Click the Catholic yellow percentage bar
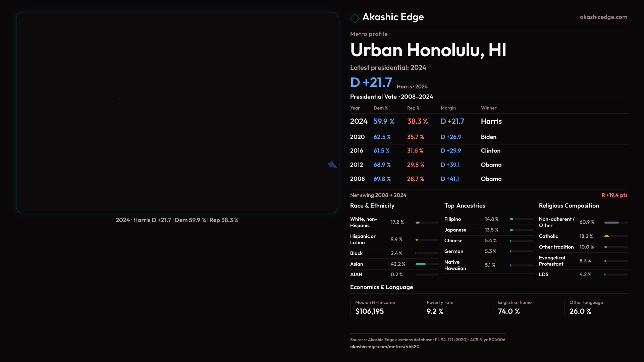Image resolution: width=644 pixels, height=362 pixels. (607, 236)
